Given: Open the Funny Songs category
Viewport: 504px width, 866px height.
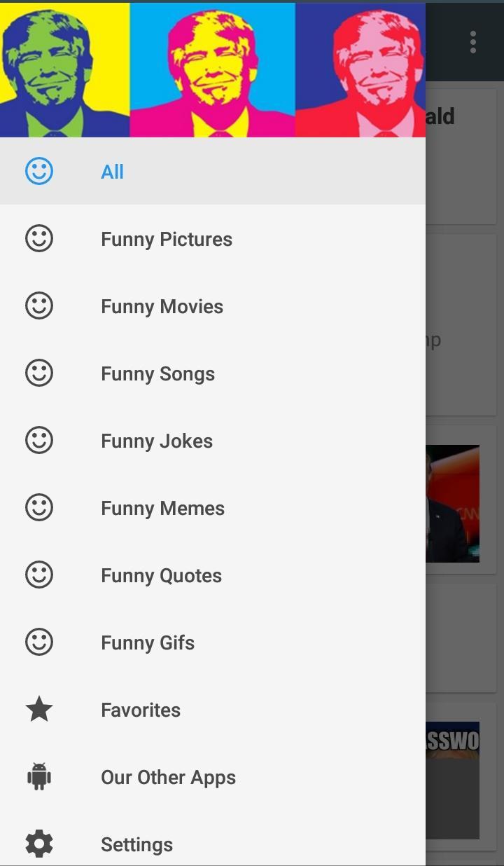Looking at the screenshot, I should (x=213, y=373).
